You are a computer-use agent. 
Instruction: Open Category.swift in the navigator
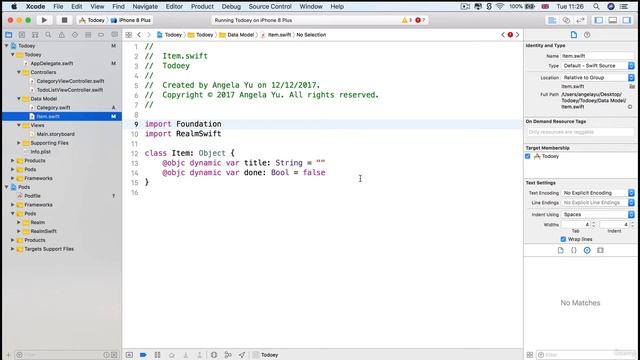53,108
